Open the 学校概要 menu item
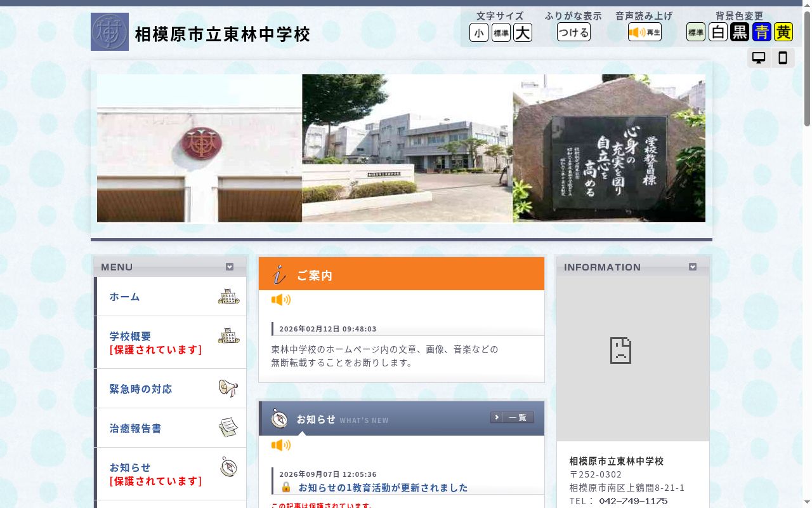This screenshot has height=508, width=812. coord(170,343)
